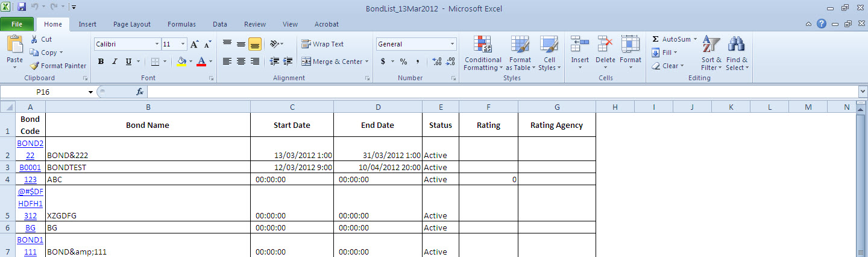The image size is (868, 257).
Task: Toggle Bold formatting
Action: (x=101, y=62)
